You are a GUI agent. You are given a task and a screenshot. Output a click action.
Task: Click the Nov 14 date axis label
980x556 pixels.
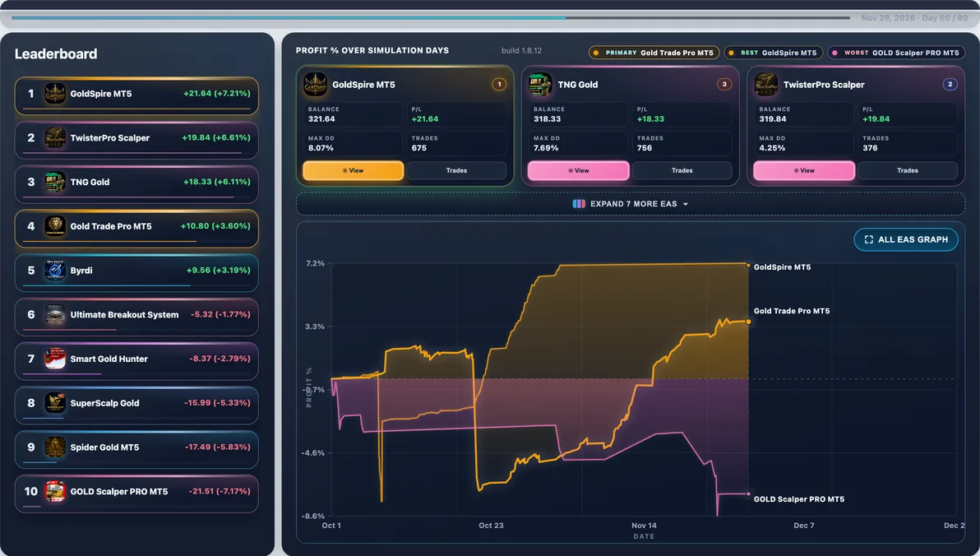pyautogui.click(x=644, y=526)
